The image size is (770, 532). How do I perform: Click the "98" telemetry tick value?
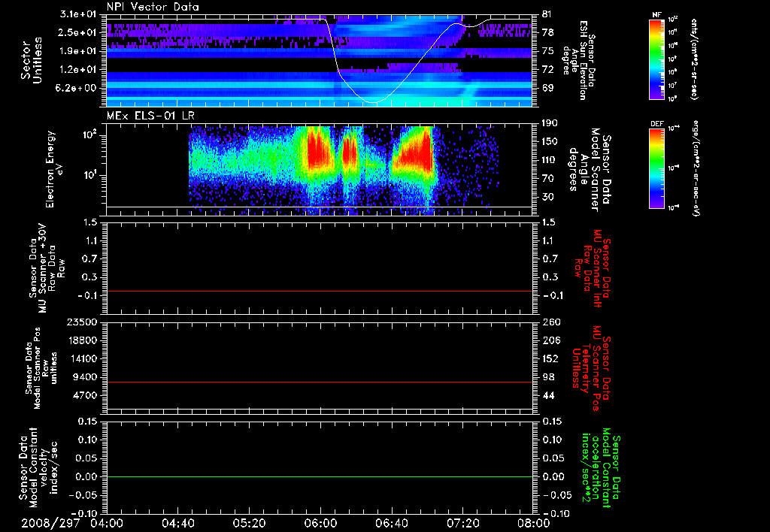[x=547, y=377]
